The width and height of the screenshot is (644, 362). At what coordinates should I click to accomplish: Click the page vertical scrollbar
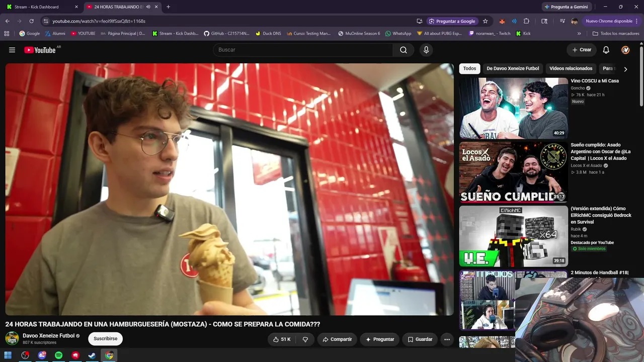pos(641,75)
